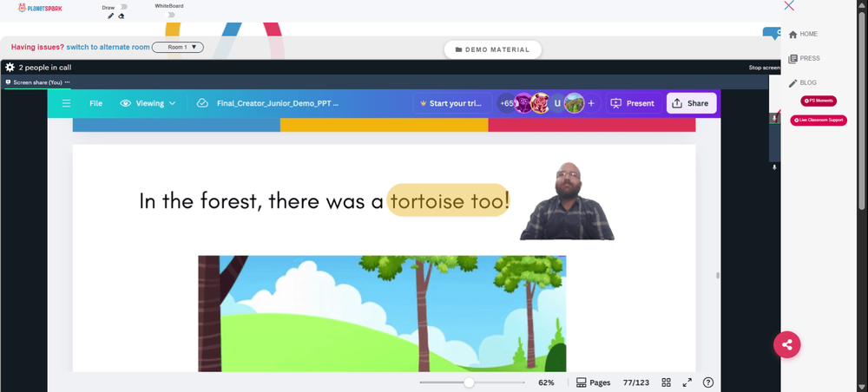The image size is (868, 392).
Task: Click the 62% zoom percentage
Action: (x=546, y=382)
